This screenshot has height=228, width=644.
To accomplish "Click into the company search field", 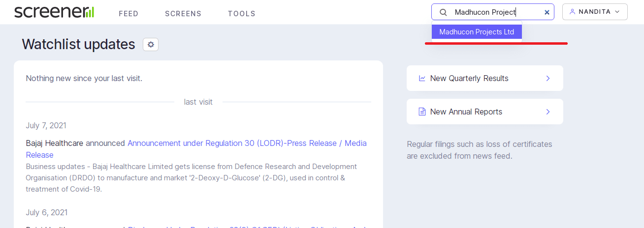I will 493,12.
